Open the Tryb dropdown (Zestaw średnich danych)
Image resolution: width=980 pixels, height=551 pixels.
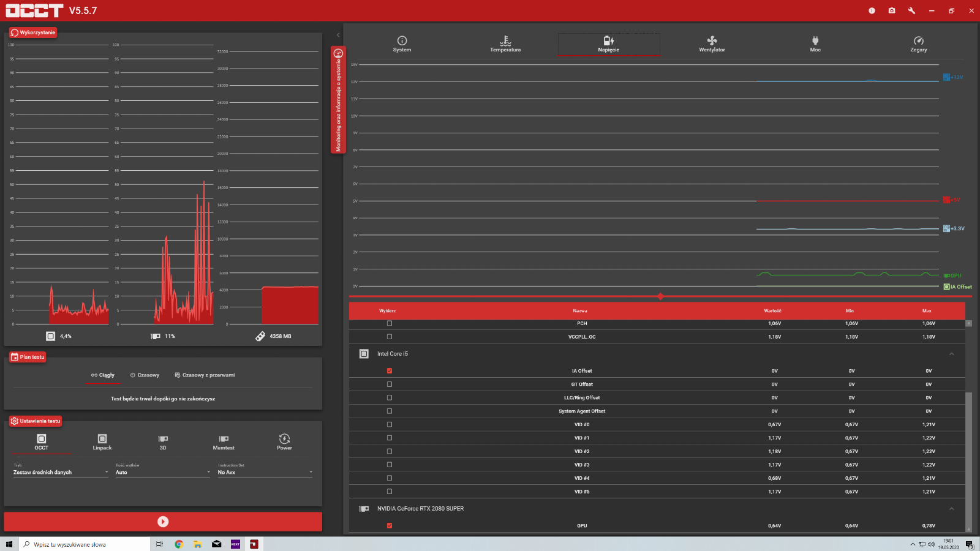click(x=61, y=472)
